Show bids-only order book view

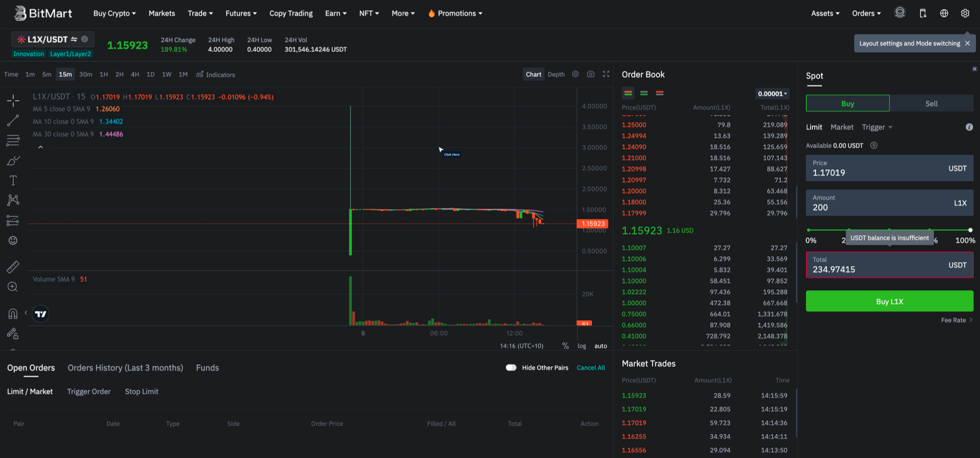(x=644, y=93)
